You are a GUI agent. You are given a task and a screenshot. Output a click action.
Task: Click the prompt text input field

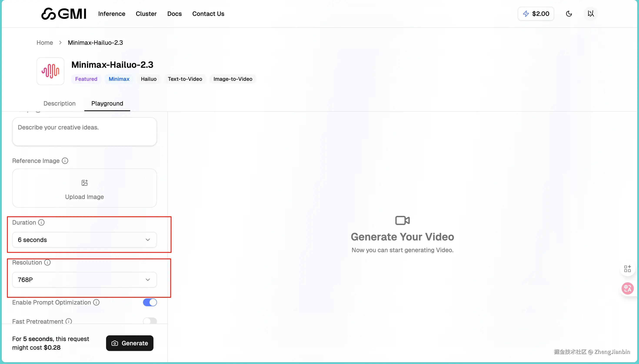click(x=84, y=131)
